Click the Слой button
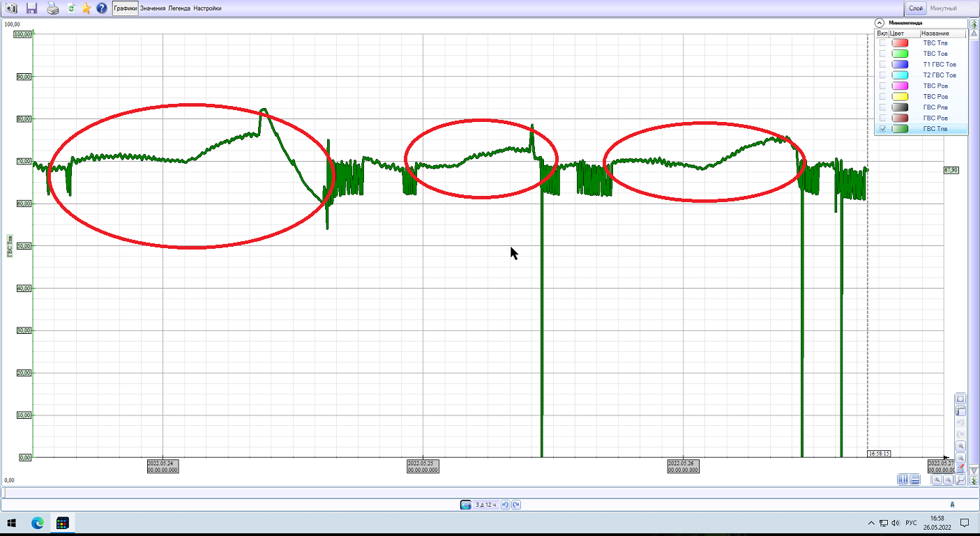 pyautogui.click(x=915, y=8)
